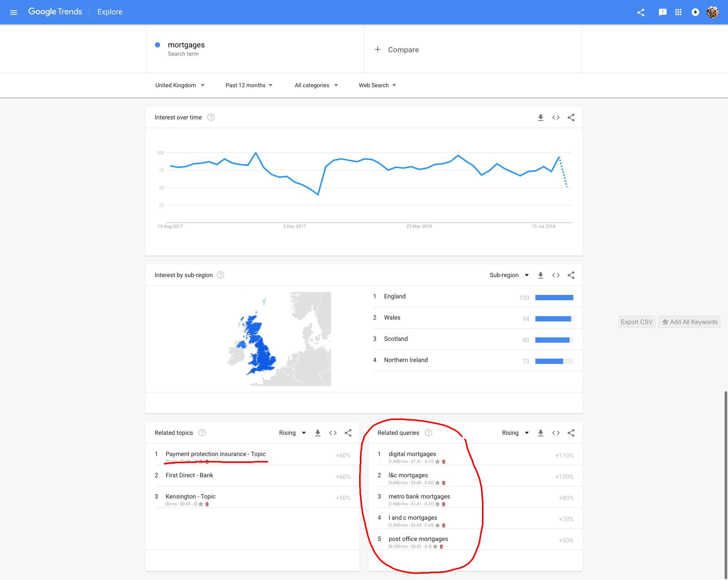The width and height of the screenshot is (728, 580).
Task: Select the Web Search filter tab
Action: click(378, 85)
